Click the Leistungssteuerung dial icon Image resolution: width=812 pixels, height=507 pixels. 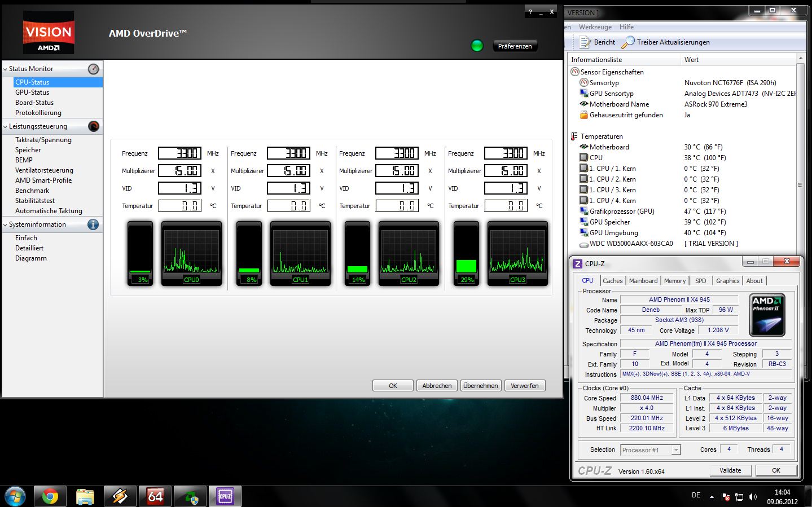94,126
